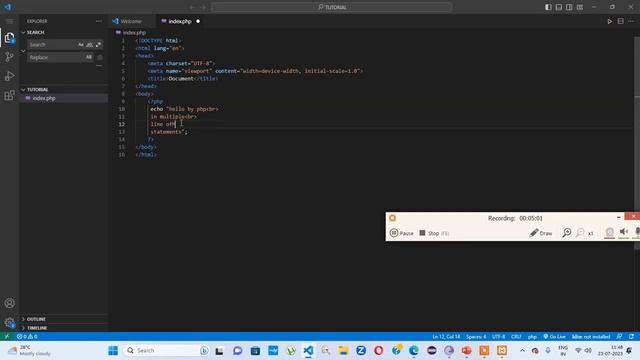Image resolution: width=640 pixels, height=360 pixels.
Task: Click Go Live in status bar
Action: point(554,336)
